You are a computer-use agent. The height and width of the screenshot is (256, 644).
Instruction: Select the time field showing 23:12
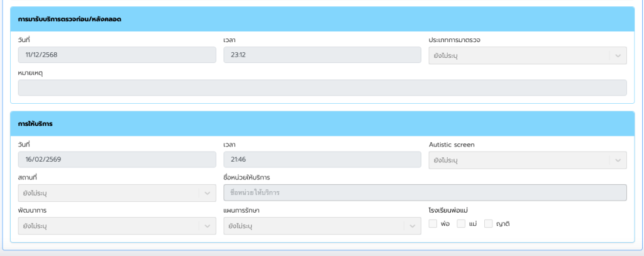(322, 55)
